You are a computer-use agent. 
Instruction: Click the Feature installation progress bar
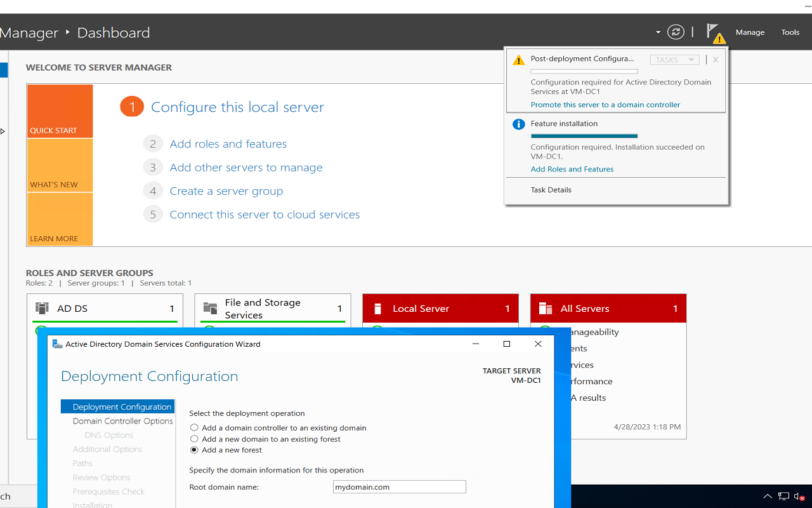[584, 136]
